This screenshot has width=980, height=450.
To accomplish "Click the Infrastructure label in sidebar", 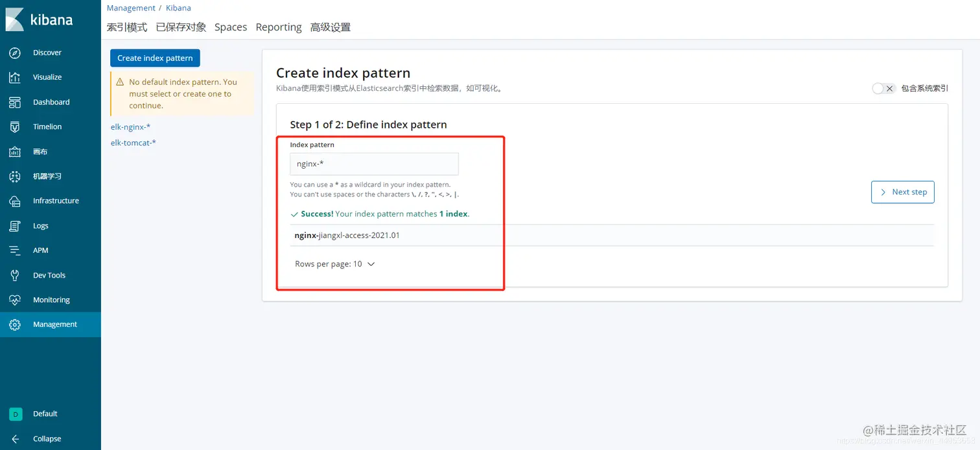I will pos(56,201).
